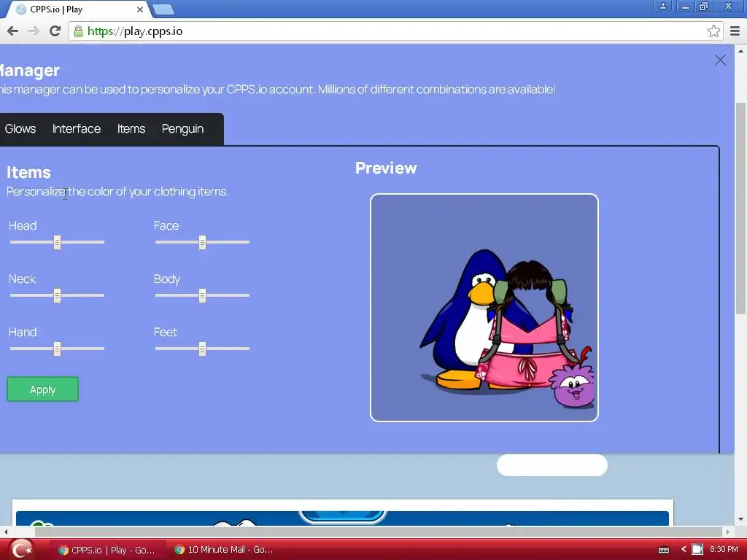Show hidden tray icons arrow
The width and height of the screenshot is (747, 560).
click(x=684, y=550)
